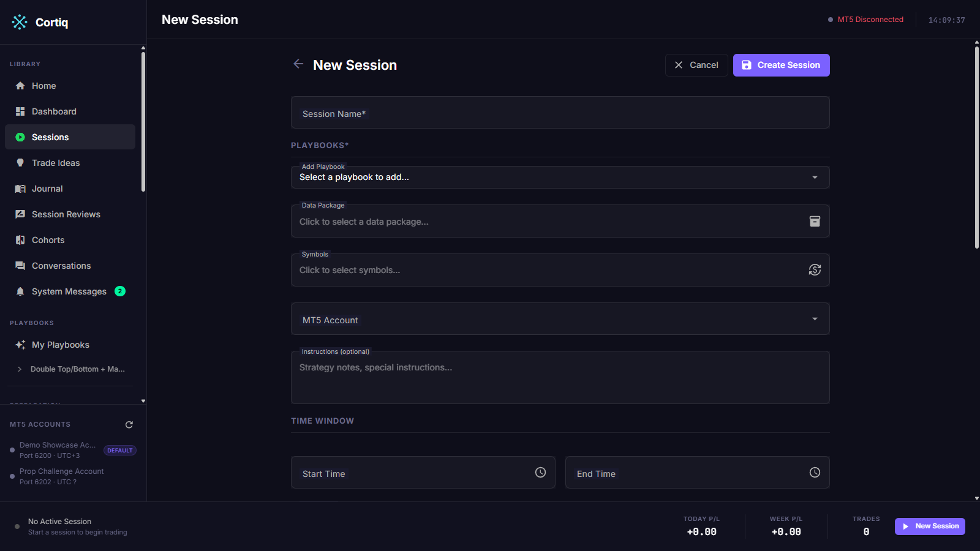Click the Cortiq logo icon
Viewport: 980px width, 551px height.
20,22
